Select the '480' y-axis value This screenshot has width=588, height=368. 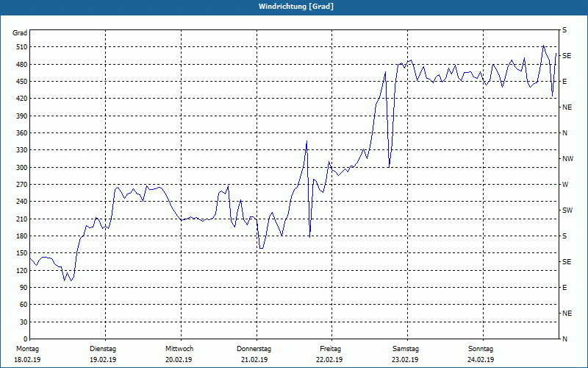[22, 64]
